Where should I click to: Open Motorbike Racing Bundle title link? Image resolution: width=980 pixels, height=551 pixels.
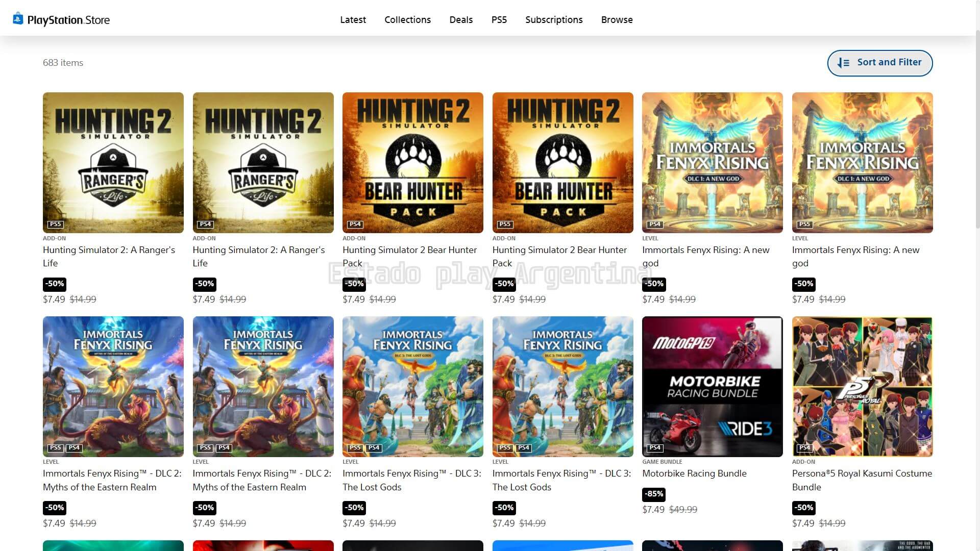[x=694, y=473]
